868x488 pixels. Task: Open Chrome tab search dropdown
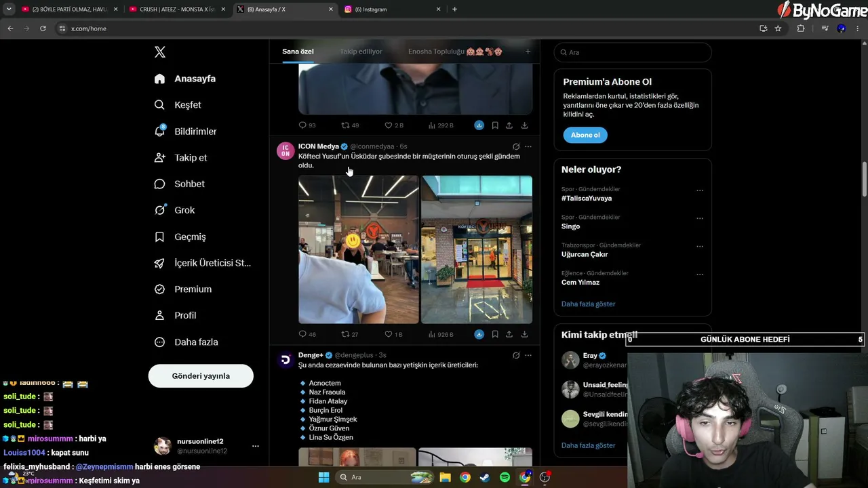click(9, 9)
